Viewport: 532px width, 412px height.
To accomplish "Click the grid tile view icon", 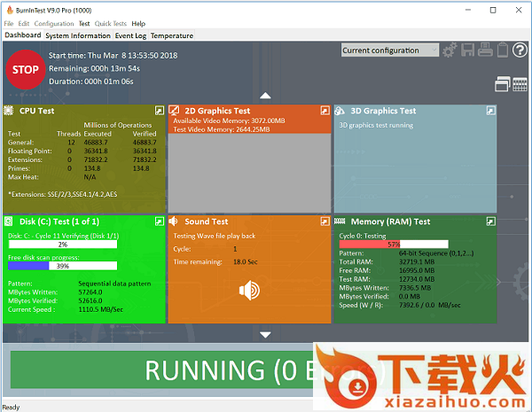I will (x=520, y=85).
